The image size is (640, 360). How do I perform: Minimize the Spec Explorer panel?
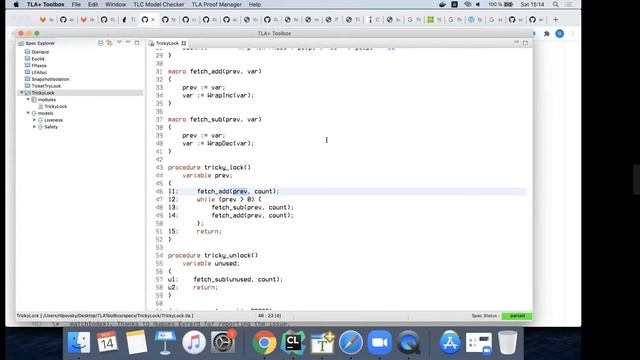pos(128,42)
